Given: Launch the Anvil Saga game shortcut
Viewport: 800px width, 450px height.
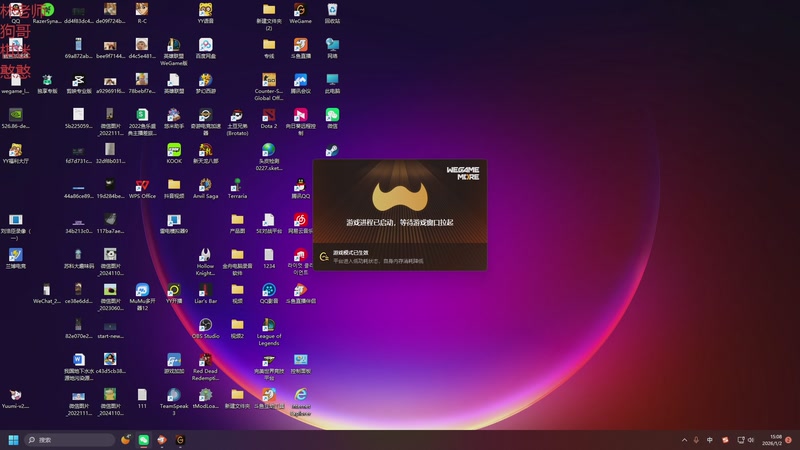Looking at the screenshot, I should [x=206, y=188].
